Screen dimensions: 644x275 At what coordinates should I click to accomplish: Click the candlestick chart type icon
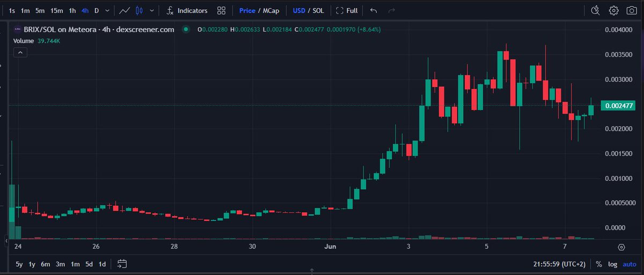tap(140, 11)
